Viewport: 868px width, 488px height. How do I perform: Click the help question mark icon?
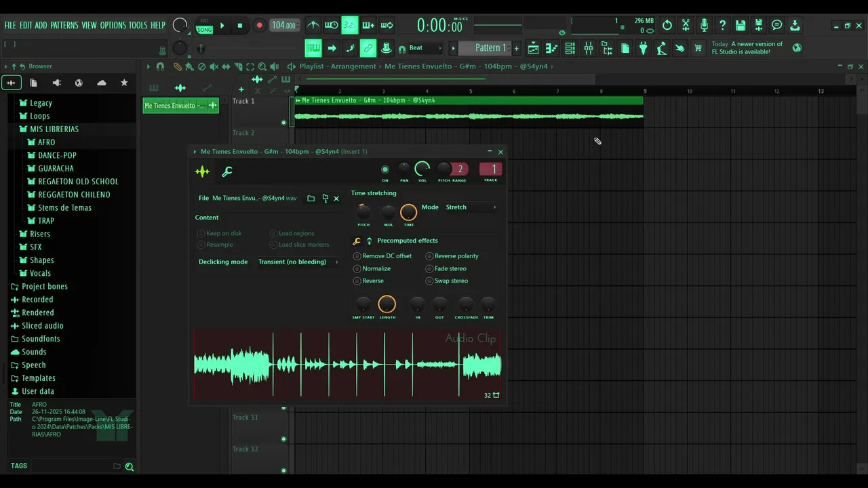pos(722,25)
